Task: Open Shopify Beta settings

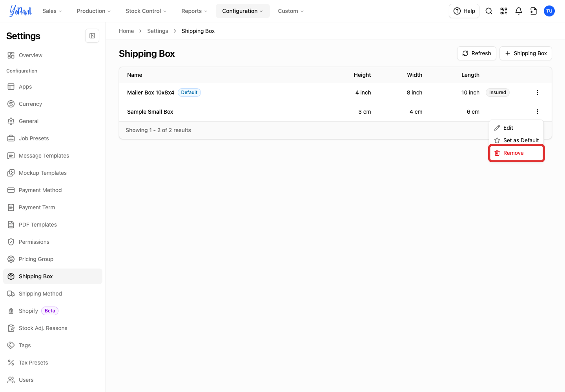Action: tap(53, 311)
